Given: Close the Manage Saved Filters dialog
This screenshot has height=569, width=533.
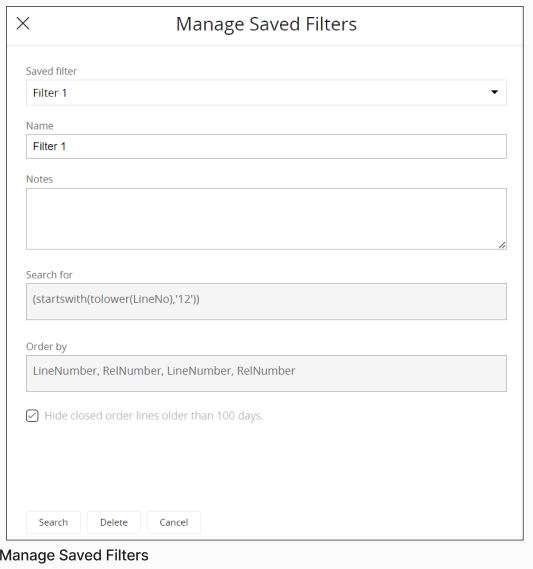Looking at the screenshot, I should [x=23, y=24].
